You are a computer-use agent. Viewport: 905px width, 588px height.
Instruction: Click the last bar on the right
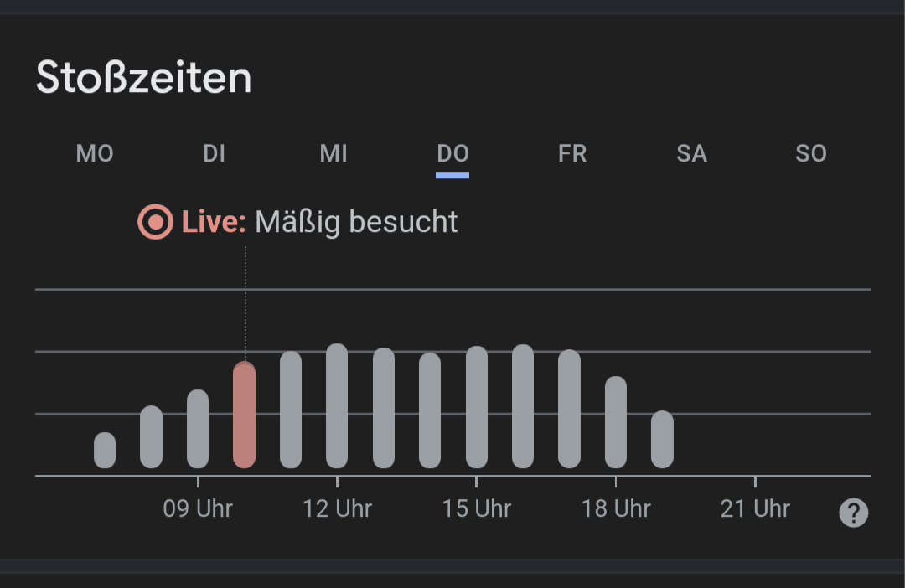662,440
